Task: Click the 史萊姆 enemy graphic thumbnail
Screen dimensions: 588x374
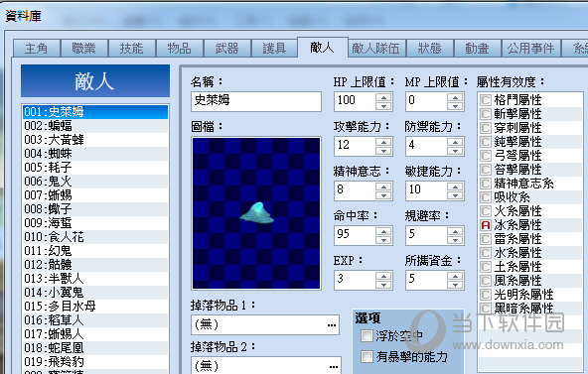Action: point(256,213)
